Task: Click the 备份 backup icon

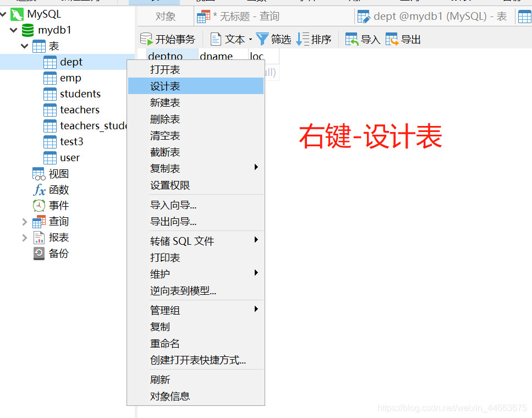Action: [39, 254]
